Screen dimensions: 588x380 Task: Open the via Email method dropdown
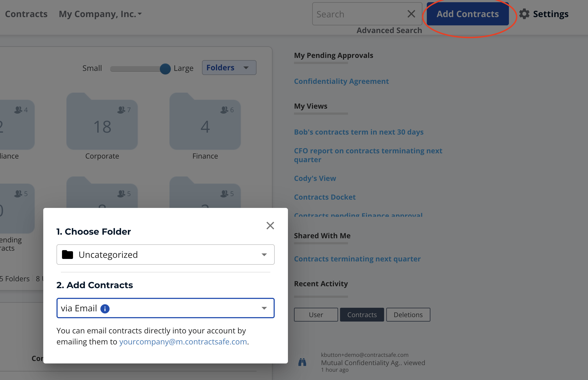click(x=165, y=308)
